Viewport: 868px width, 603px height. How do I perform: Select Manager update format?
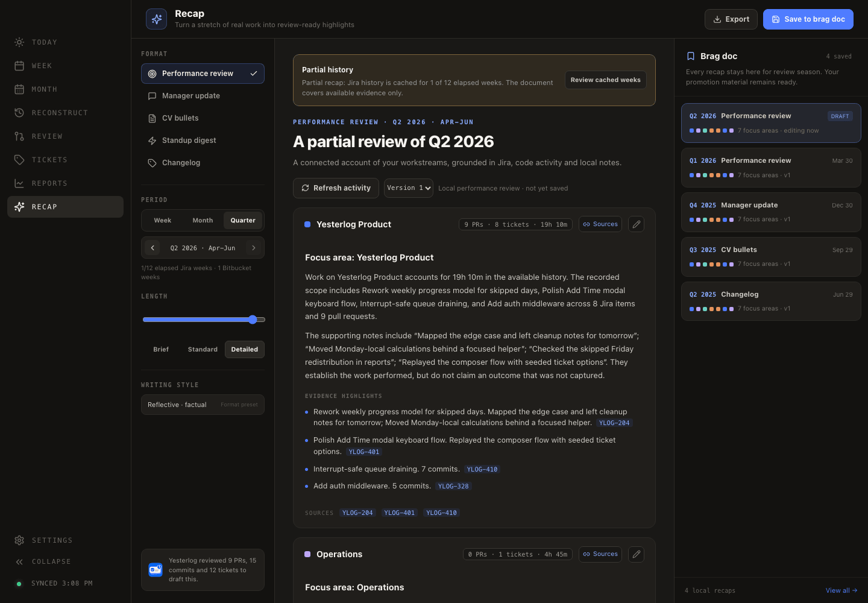pos(203,96)
